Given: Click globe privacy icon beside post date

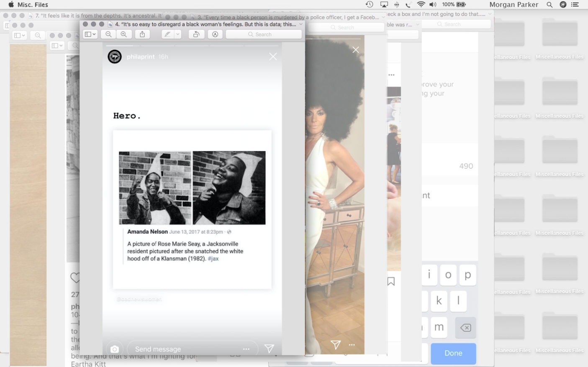Looking at the screenshot, I should coord(229,232).
